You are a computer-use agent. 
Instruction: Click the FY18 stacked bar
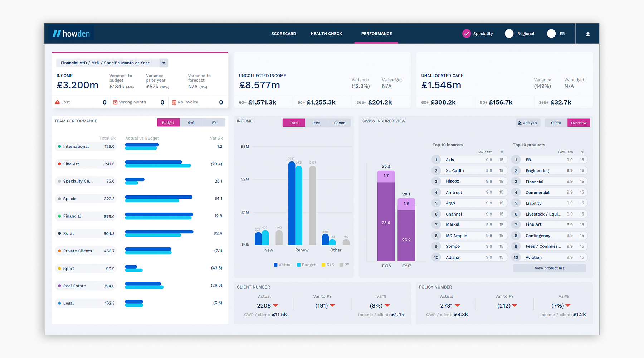pyautogui.click(x=386, y=216)
